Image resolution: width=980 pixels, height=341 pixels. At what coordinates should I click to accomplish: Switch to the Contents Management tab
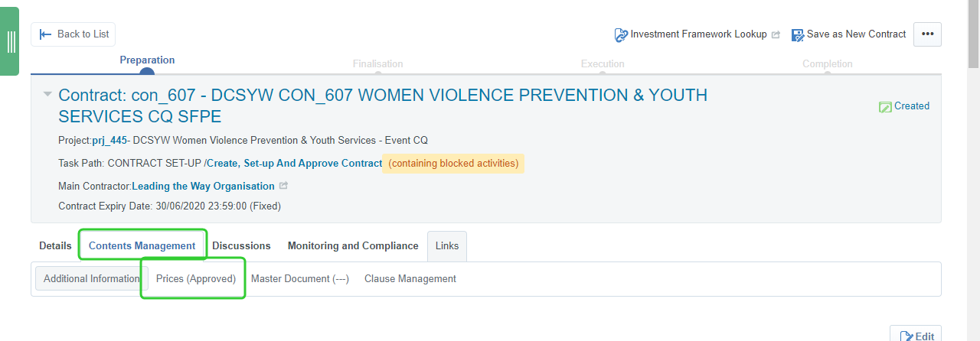click(x=142, y=245)
